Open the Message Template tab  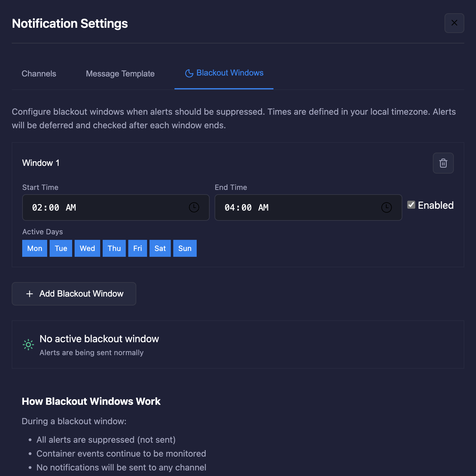[x=120, y=74]
